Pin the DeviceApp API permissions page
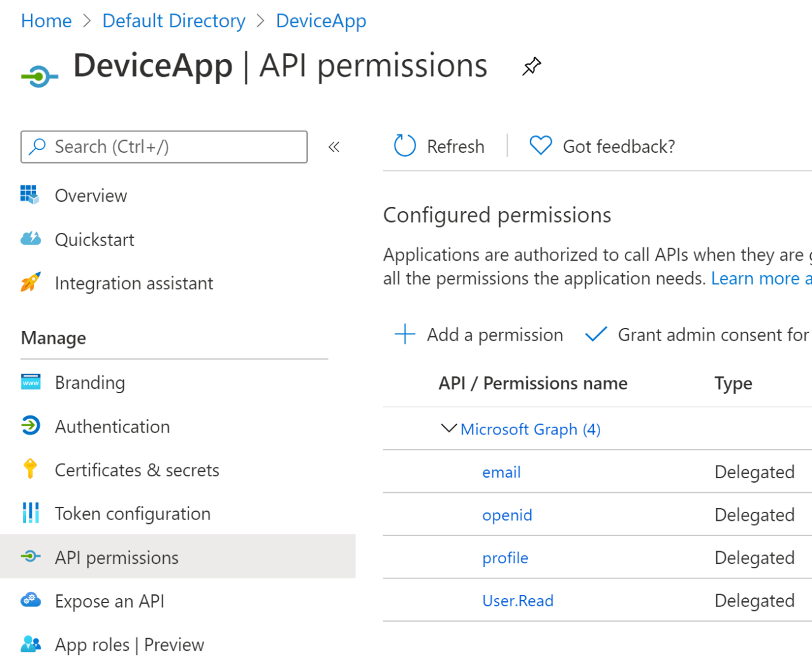The height and width of the screenshot is (659, 812). tap(531, 65)
